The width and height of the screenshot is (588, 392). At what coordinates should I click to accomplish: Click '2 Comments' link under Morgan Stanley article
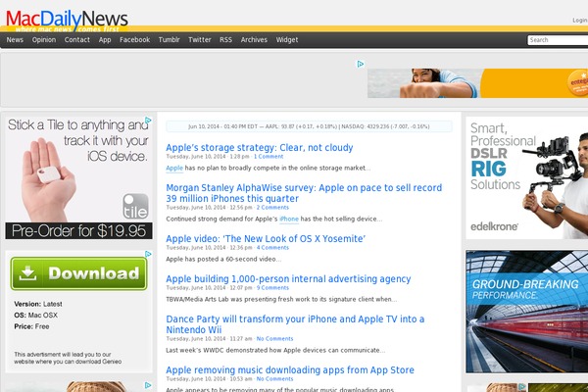tap(272, 208)
